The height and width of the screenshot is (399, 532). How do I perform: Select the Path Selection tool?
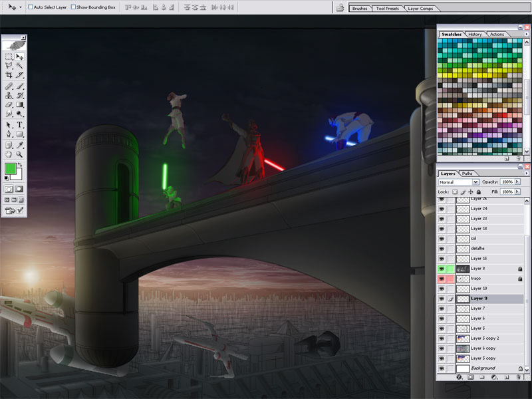[x=9, y=125]
